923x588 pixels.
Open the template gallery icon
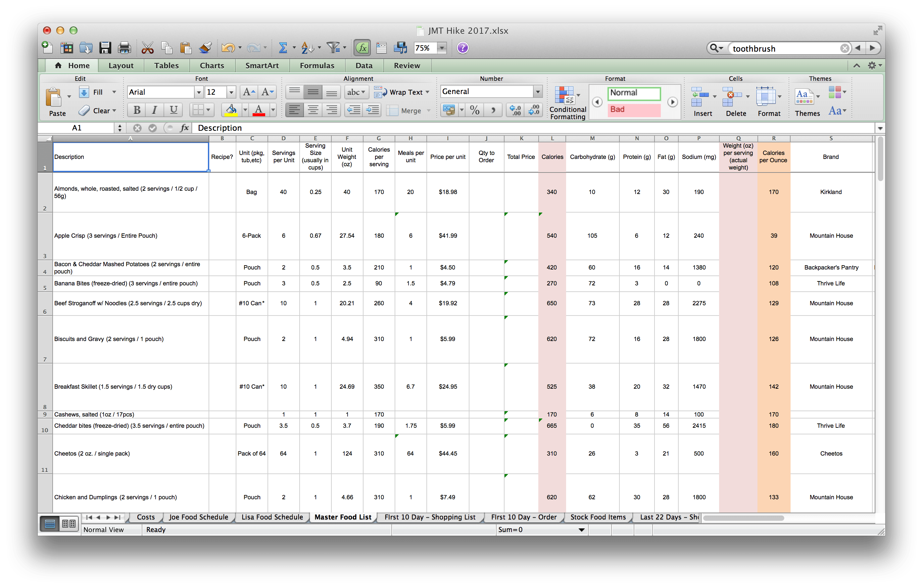pos(67,48)
